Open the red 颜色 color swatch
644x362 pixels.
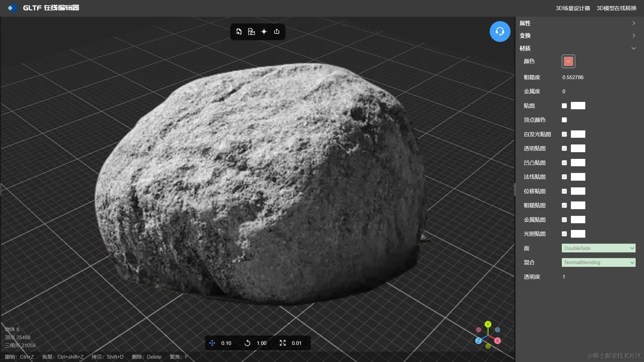point(568,61)
